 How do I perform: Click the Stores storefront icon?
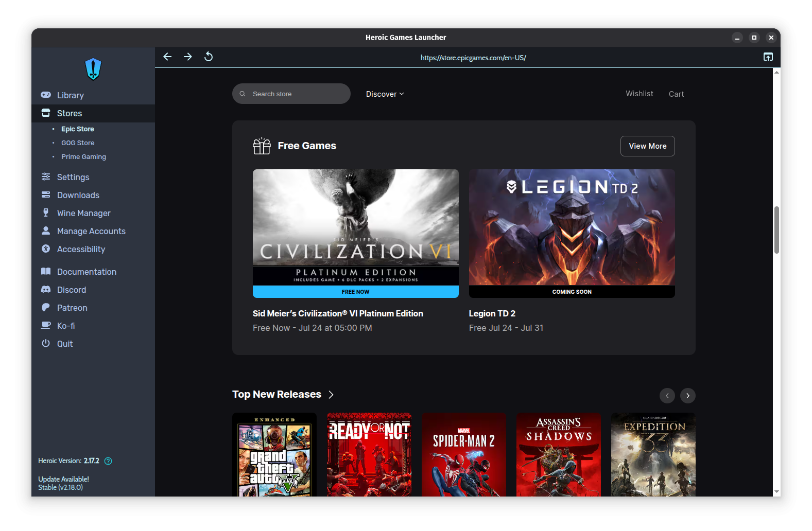pos(46,113)
